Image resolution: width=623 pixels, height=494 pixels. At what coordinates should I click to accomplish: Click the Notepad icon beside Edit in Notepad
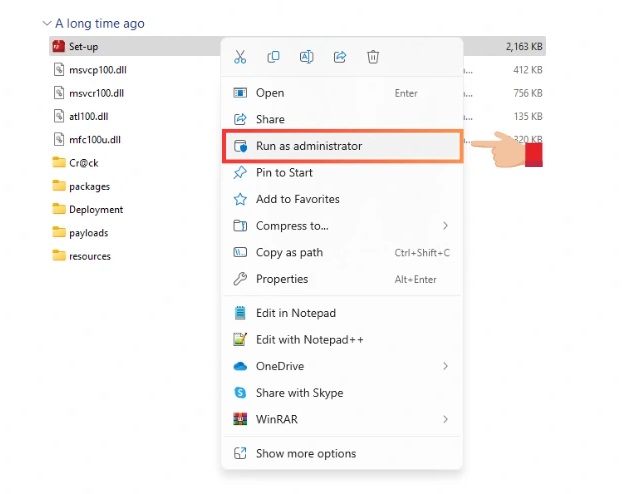[x=240, y=313]
